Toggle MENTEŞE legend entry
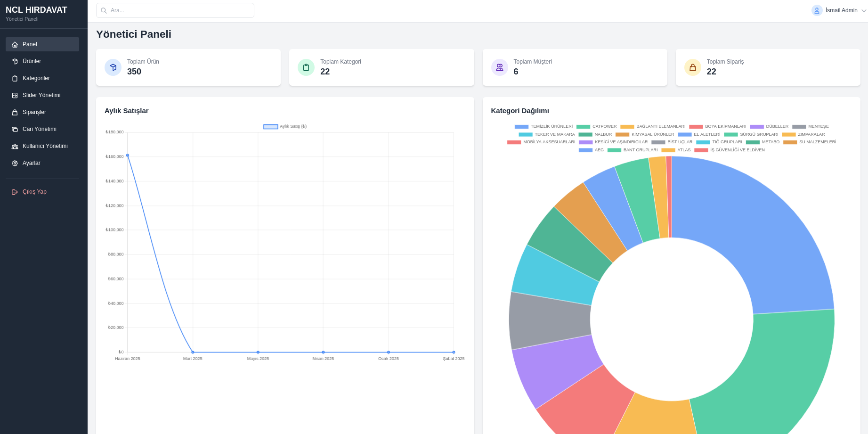Viewport: 868px width, 434px height. point(811,126)
